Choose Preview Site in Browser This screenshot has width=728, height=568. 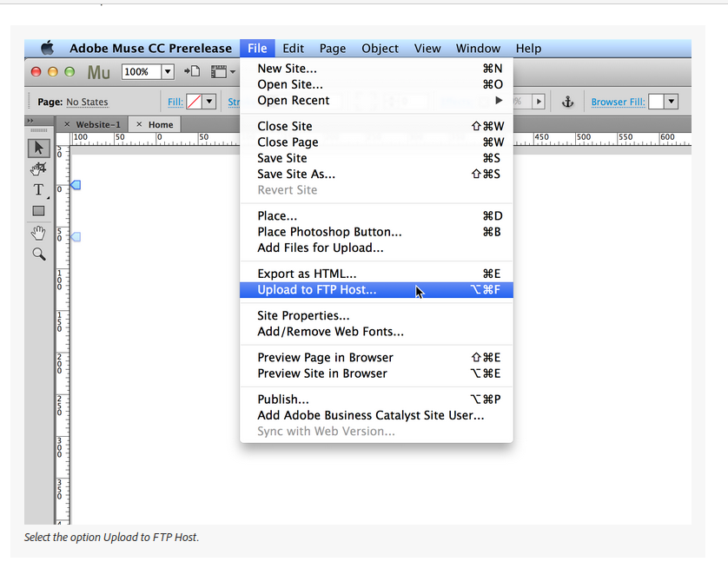tap(376, 373)
